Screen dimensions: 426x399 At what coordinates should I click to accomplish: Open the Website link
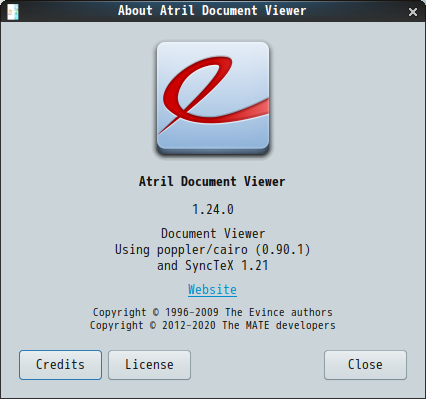[212, 289]
